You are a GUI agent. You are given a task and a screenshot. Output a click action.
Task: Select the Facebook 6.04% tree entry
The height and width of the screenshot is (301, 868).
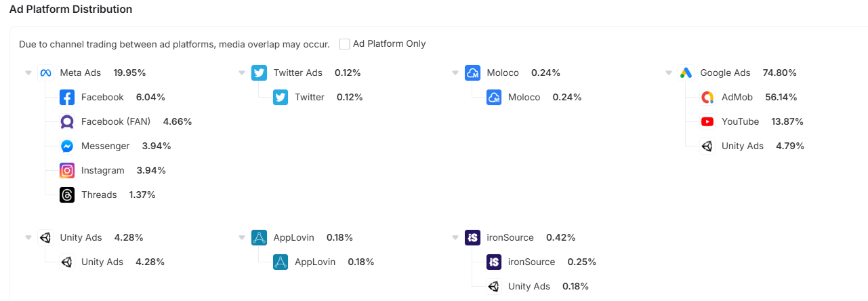[102, 97]
